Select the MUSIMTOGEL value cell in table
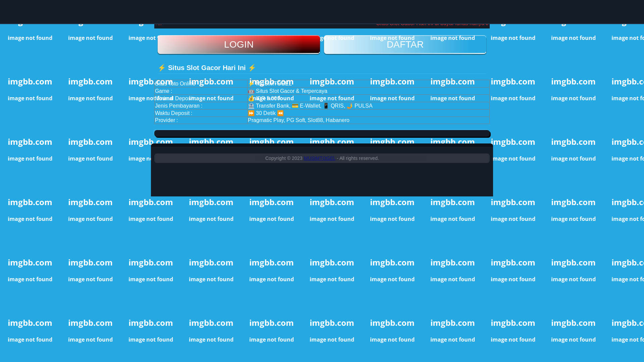644x362 pixels. (368, 83)
